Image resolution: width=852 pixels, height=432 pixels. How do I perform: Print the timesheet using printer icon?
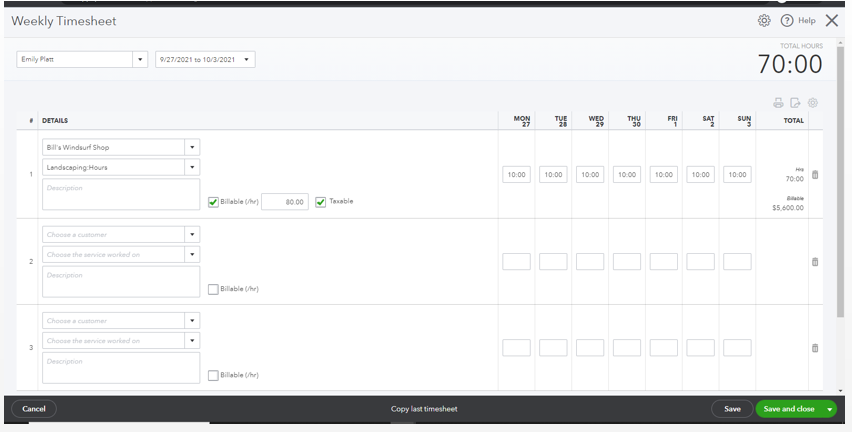[x=778, y=103]
